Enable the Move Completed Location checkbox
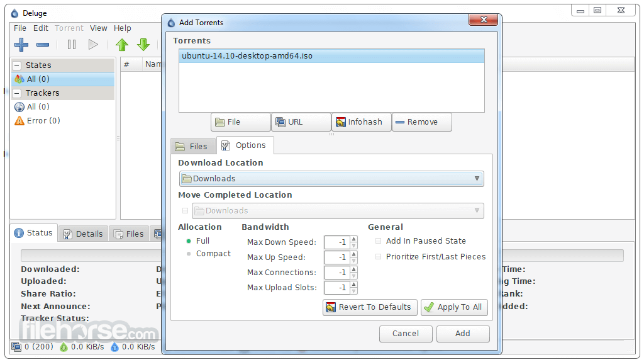The width and height of the screenshot is (644, 362). 185,211
